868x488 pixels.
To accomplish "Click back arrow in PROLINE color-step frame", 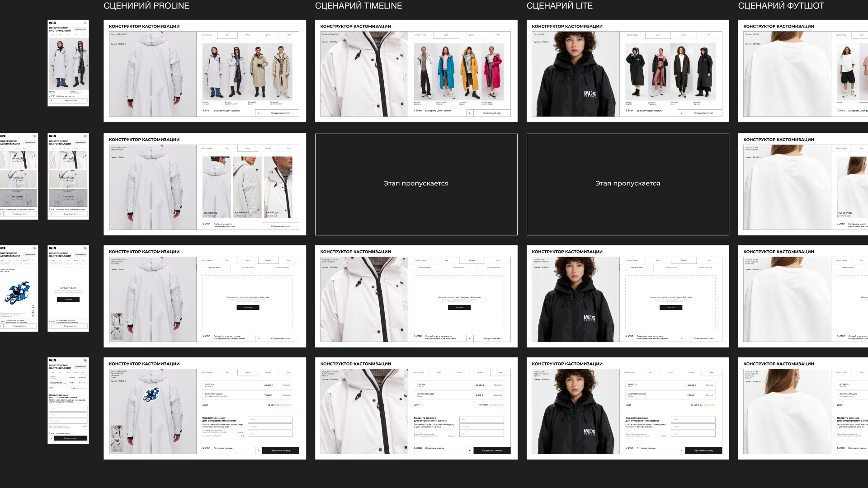I will [259, 113].
